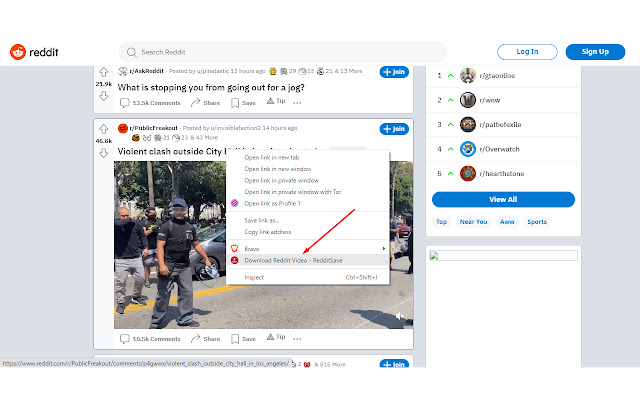Select the Aww category chip
The height and width of the screenshot is (400, 640).
(x=507, y=222)
